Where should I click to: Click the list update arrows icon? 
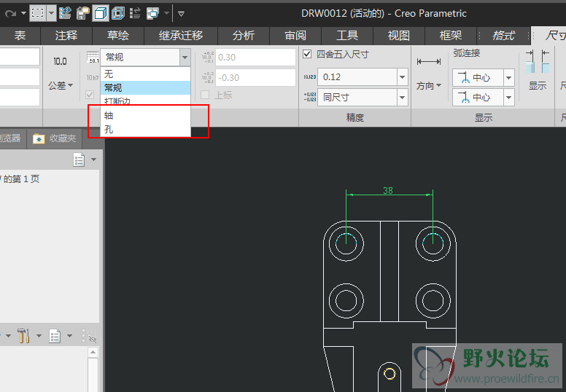point(136,14)
